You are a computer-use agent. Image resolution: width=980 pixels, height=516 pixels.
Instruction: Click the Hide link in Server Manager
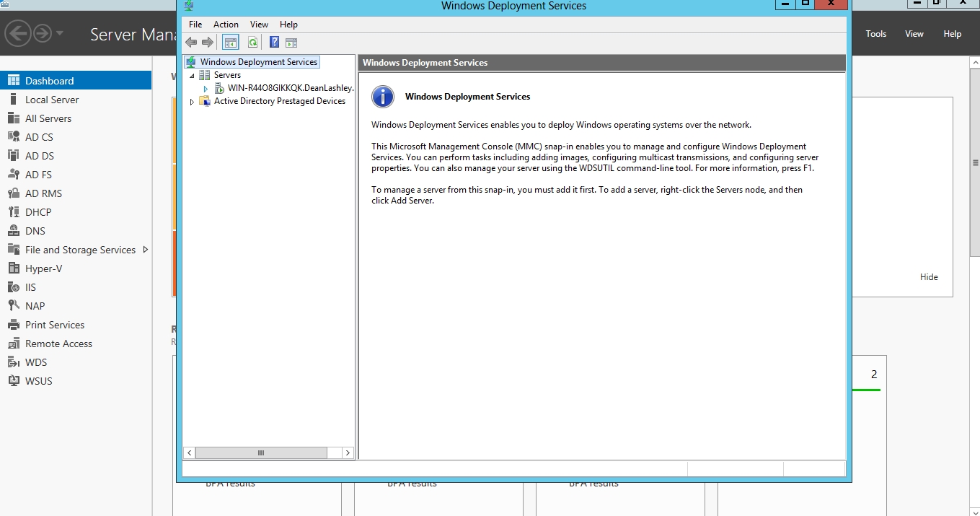point(929,277)
